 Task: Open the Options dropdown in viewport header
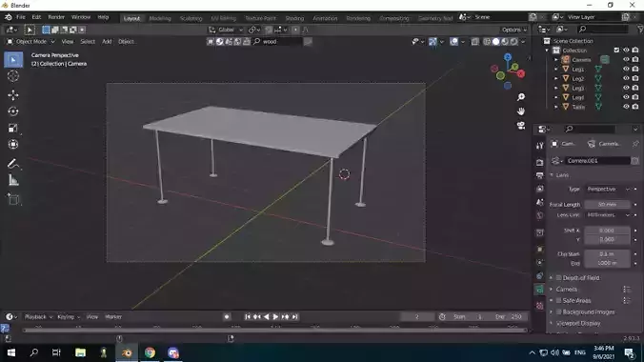click(513, 30)
